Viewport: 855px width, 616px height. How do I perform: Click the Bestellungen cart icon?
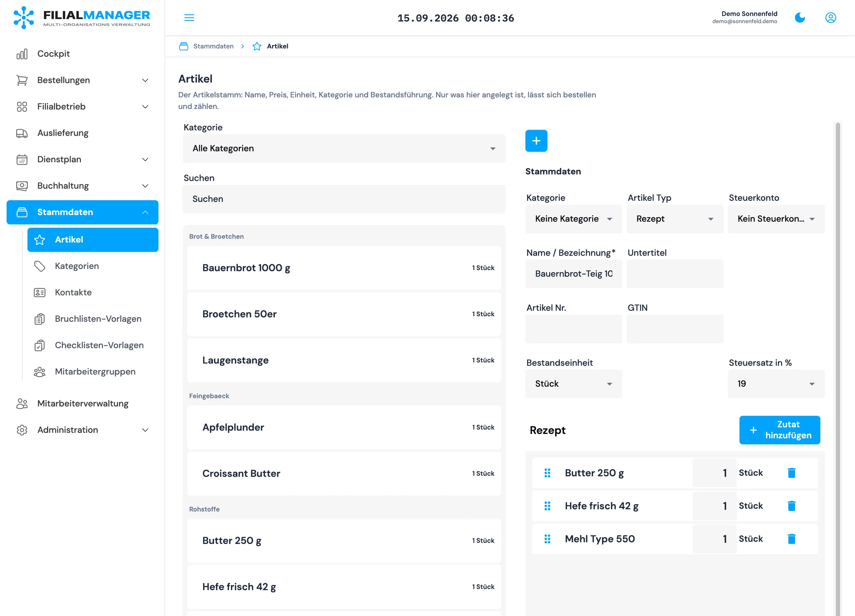22,80
